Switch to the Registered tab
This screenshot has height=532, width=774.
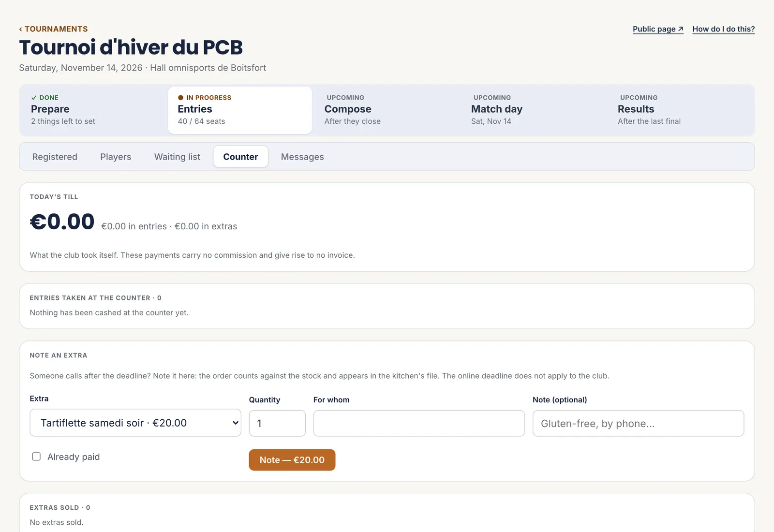pyautogui.click(x=55, y=157)
